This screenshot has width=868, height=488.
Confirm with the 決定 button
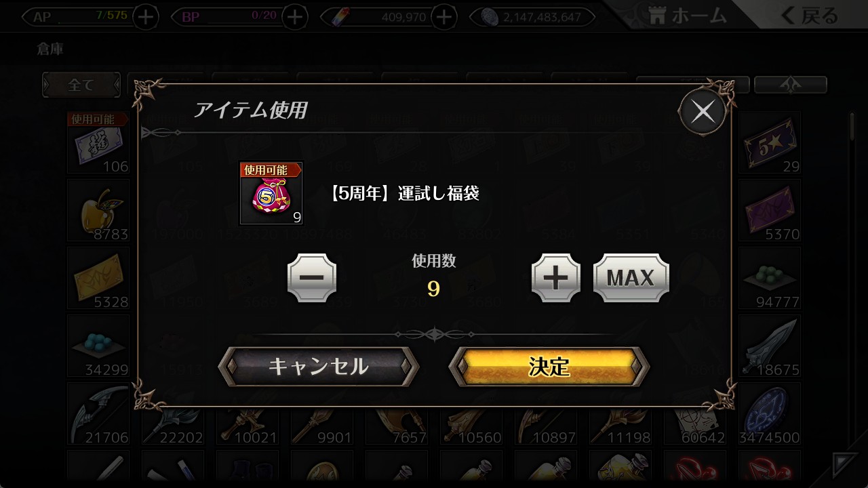coord(549,367)
